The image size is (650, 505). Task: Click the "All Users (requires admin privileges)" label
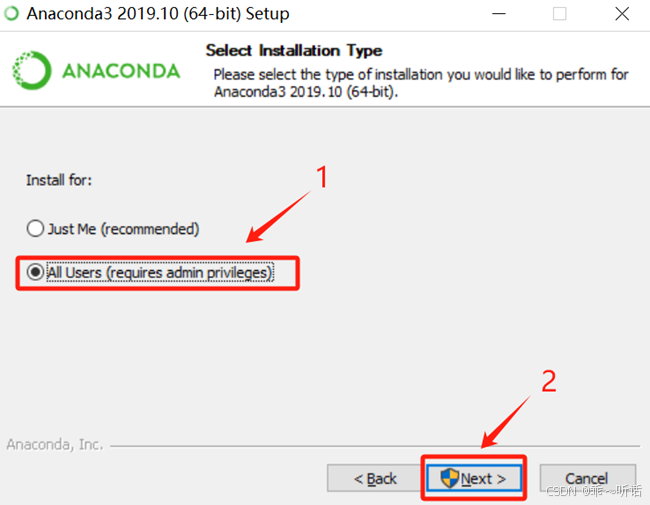160,273
